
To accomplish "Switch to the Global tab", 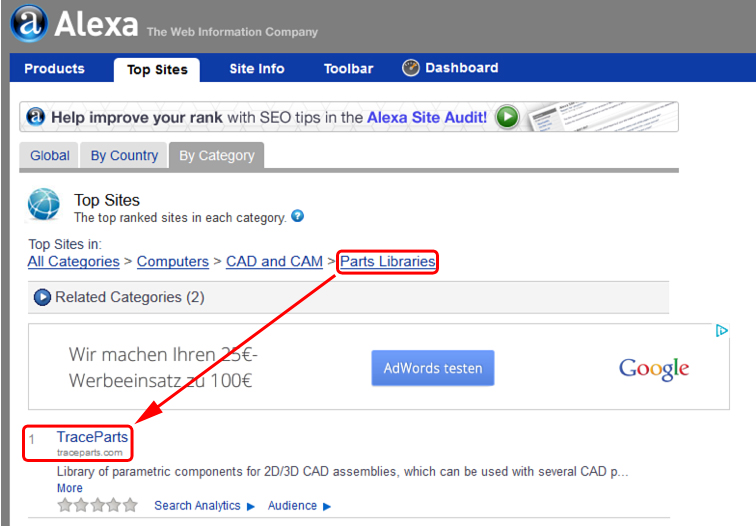I will pyautogui.click(x=50, y=155).
